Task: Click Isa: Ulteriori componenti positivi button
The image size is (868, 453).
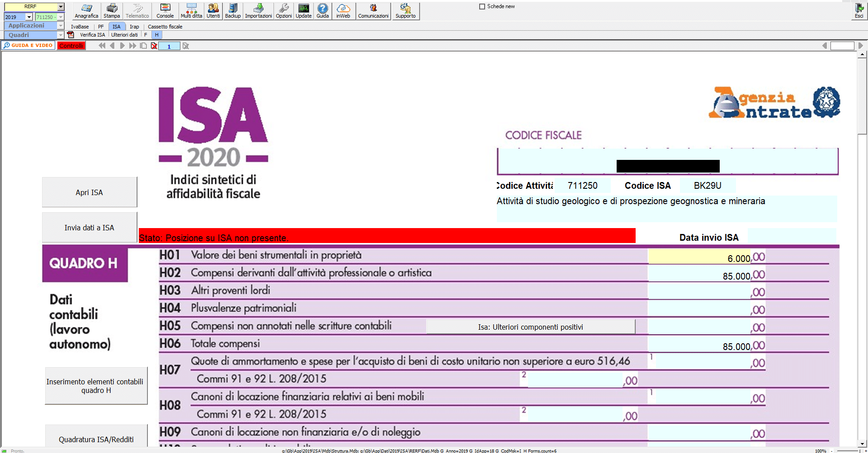Action: click(530, 327)
